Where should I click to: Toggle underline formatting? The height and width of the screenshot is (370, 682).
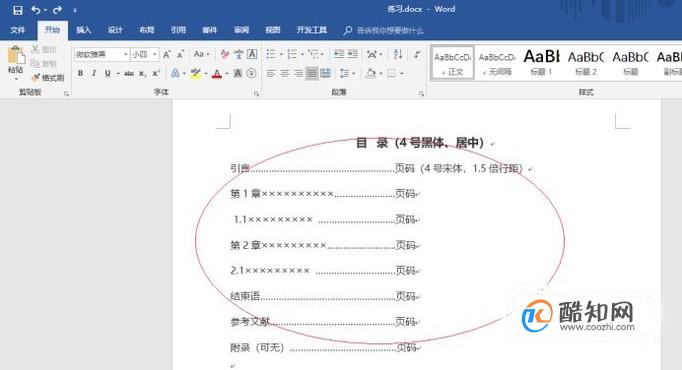tap(107, 73)
